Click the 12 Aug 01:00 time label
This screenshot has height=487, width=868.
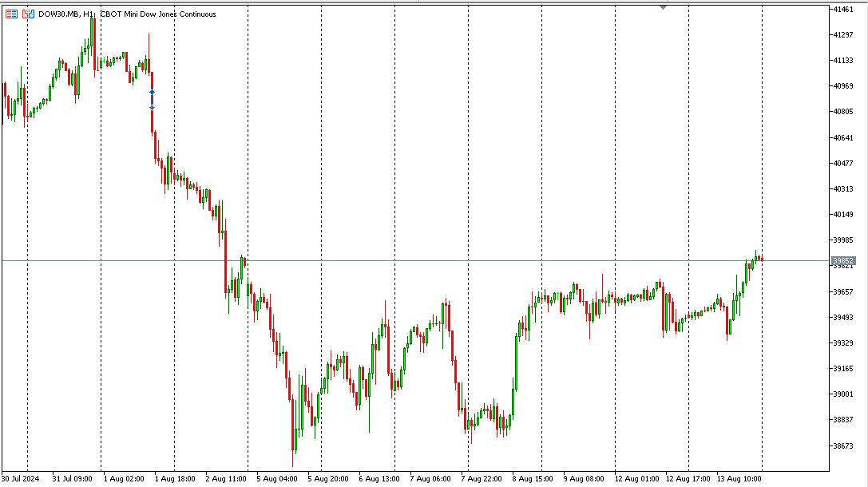(636, 479)
